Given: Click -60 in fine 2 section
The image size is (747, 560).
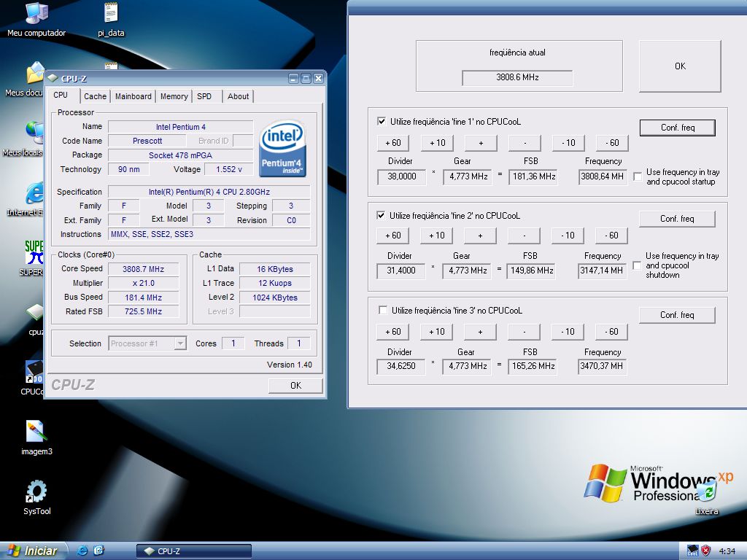Looking at the screenshot, I should [x=611, y=236].
